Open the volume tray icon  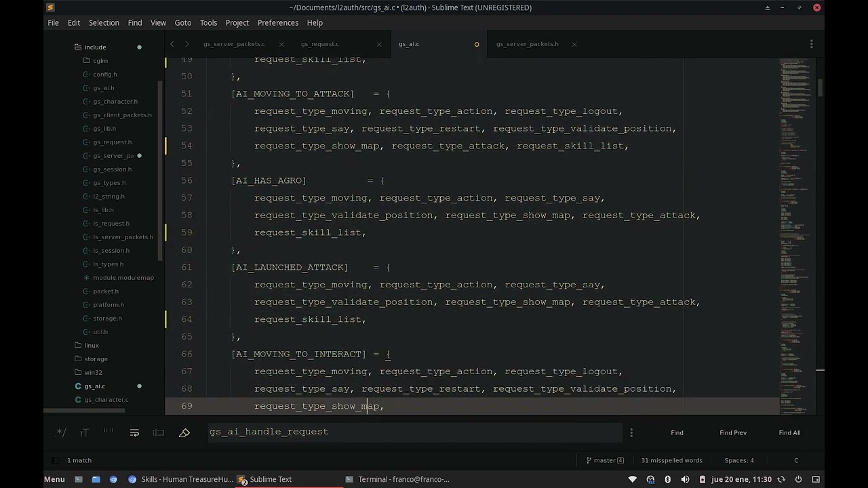pyautogui.click(x=685, y=479)
